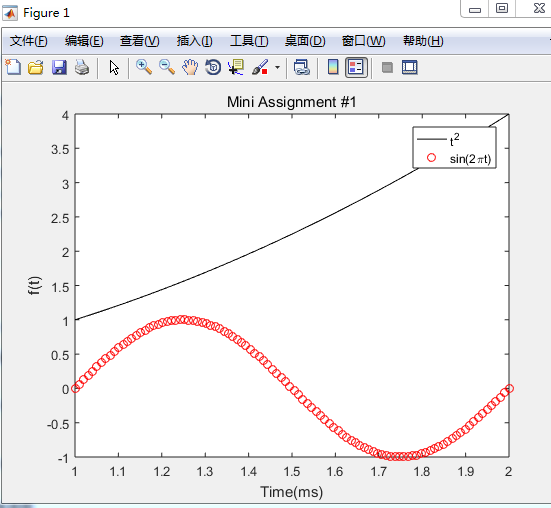Insert Colorbar from the toolbar
This screenshot has height=508, width=551.
(333, 67)
